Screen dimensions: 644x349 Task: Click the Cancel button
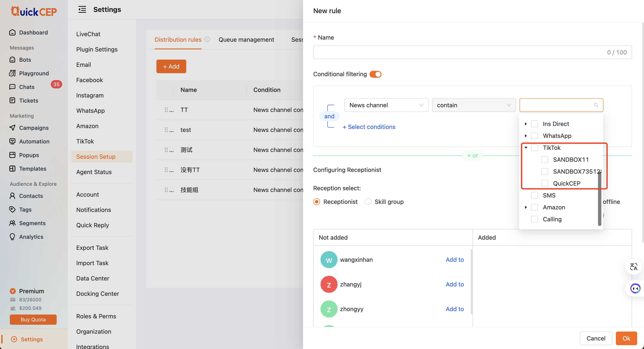tap(596, 338)
